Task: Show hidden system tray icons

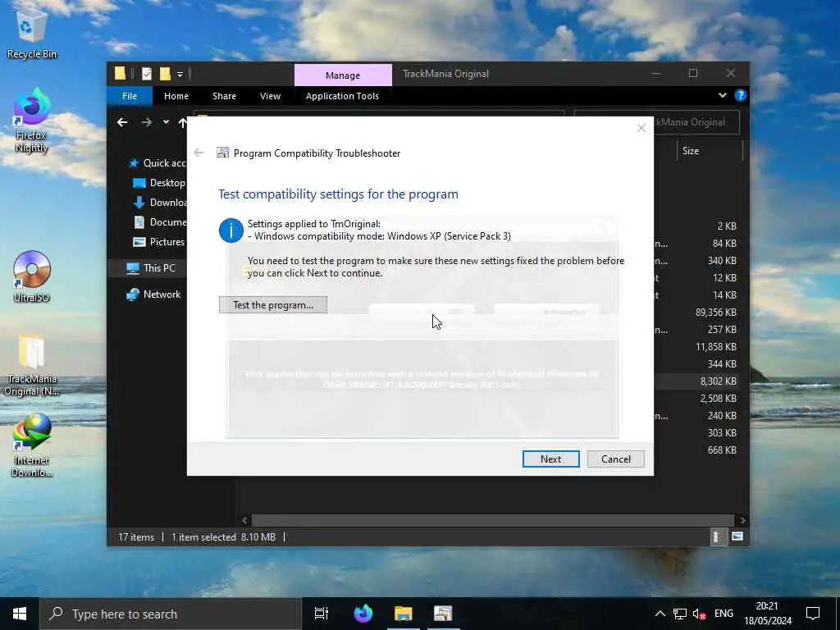Action: pyautogui.click(x=660, y=614)
